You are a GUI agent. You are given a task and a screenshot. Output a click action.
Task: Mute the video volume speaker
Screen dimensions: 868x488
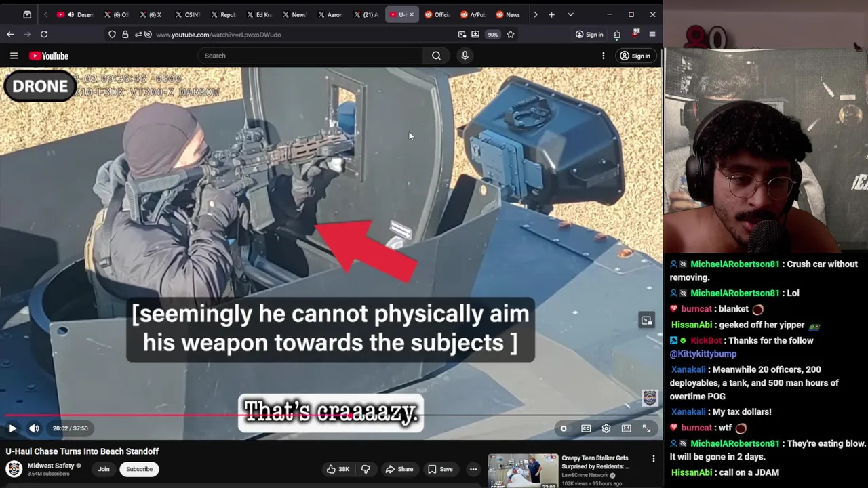click(34, 428)
